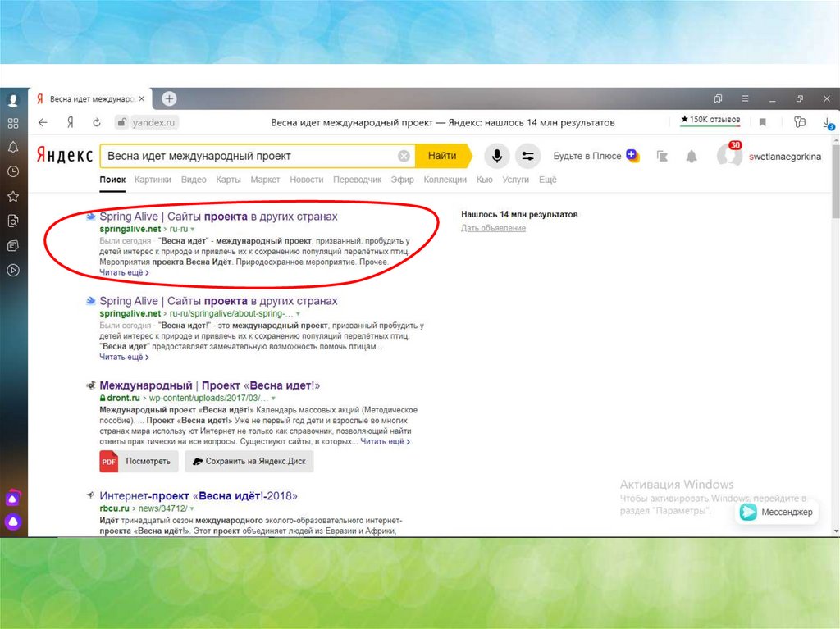Open Yandex home via Я toolbar button
840x629 pixels.
pos(71,123)
